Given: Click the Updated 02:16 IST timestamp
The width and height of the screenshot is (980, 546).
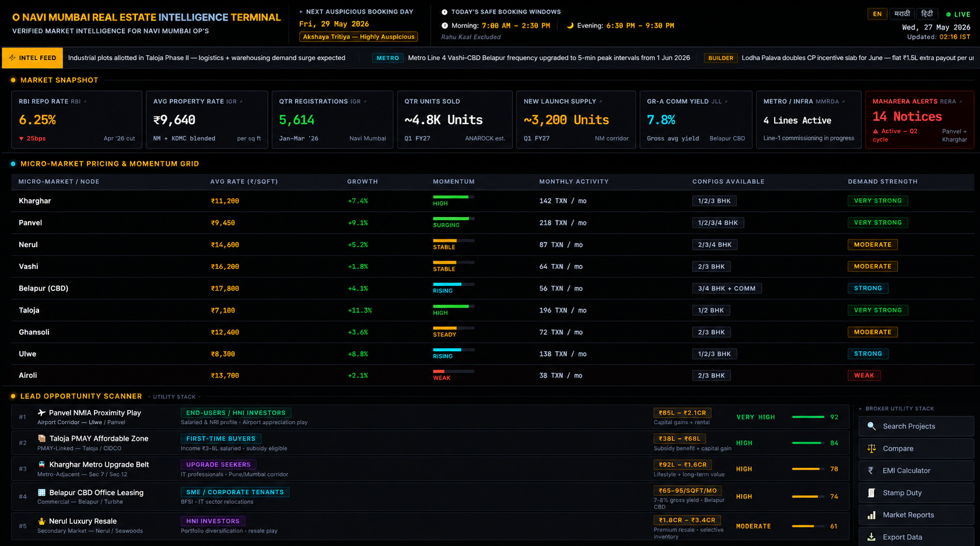Looking at the screenshot, I should pyautogui.click(x=939, y=37).
